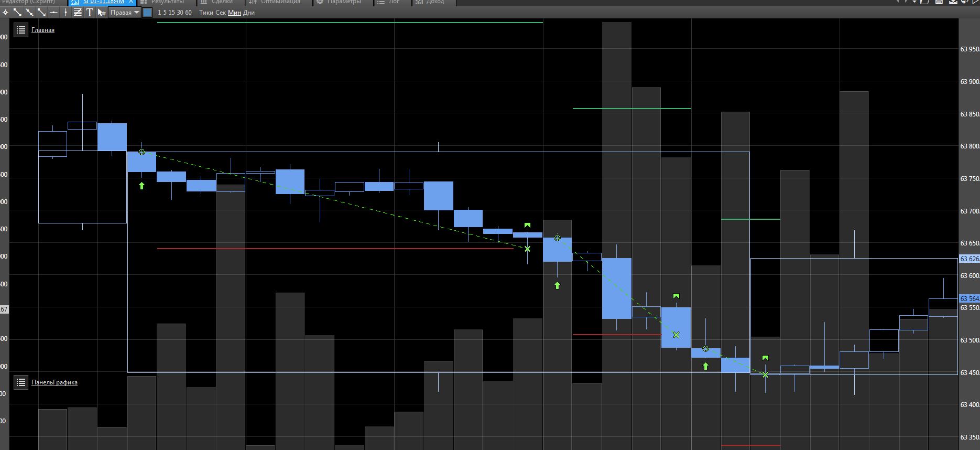Switch timeframe units to Сек

coord(221,13)
